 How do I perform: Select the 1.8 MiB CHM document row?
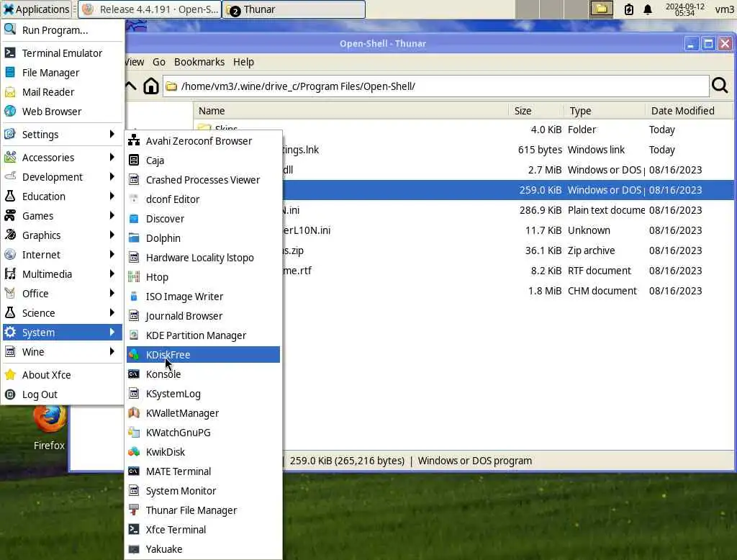point(507,291)
